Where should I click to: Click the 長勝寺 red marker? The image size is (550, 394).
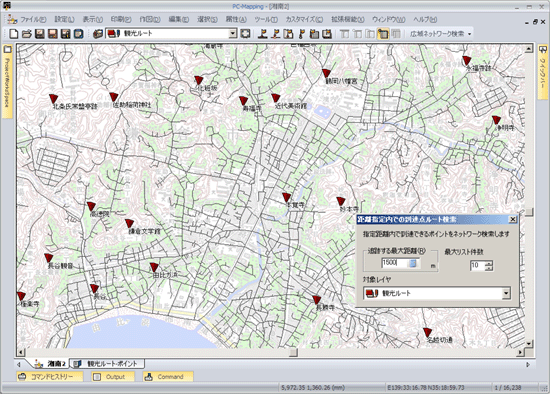point(317,299)
